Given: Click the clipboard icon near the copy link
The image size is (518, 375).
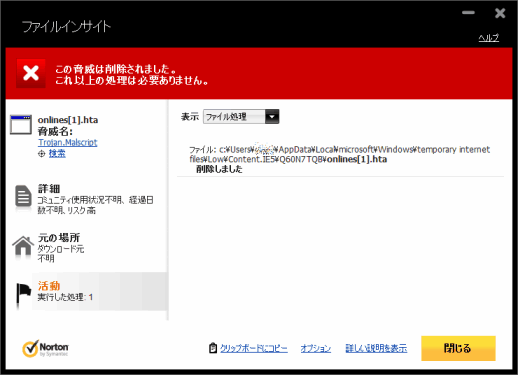Looking at the screenshot, I should tap(213, 348).
